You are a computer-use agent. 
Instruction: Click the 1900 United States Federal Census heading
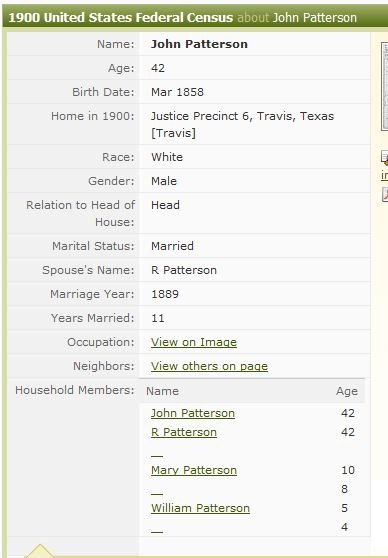point(120,17)
